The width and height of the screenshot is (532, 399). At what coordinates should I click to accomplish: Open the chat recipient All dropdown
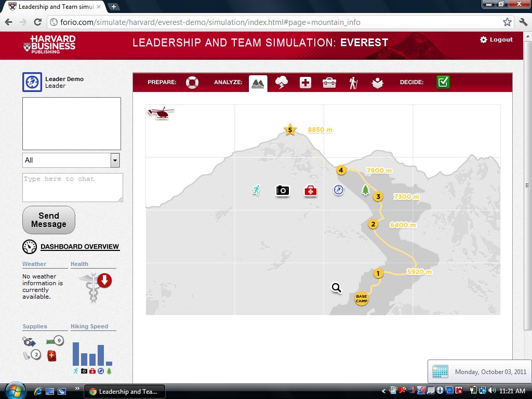pos(71,160)
